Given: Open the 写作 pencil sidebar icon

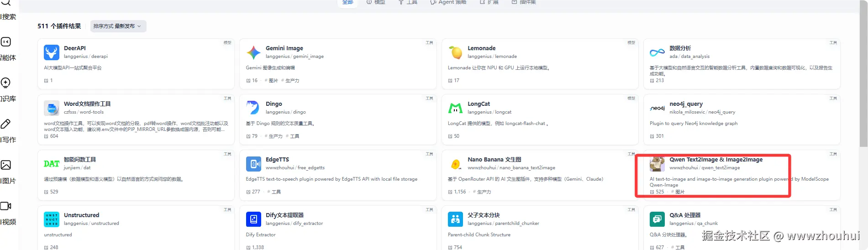Looking at the screenshot, I should [x=5, y=124].
